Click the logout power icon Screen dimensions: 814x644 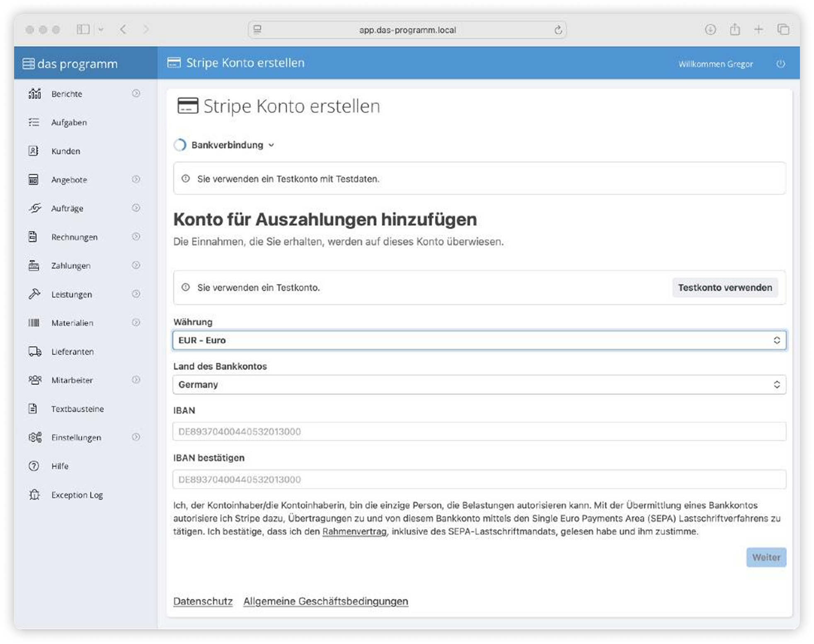pyautogui.click(x=780, y=64)
